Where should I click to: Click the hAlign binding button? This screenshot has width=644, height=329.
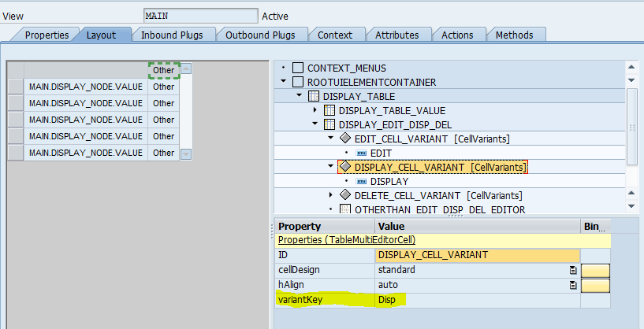coord(595,286)
